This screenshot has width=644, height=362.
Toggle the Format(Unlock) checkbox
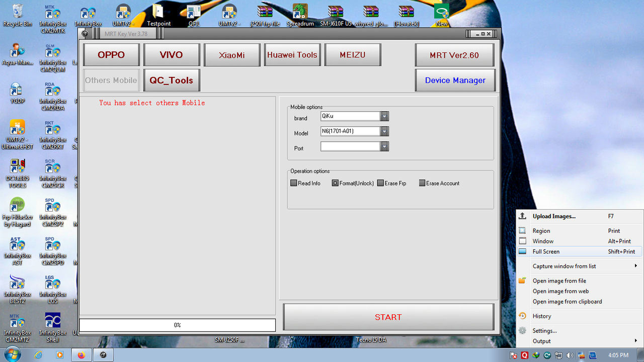coord(335,183)
